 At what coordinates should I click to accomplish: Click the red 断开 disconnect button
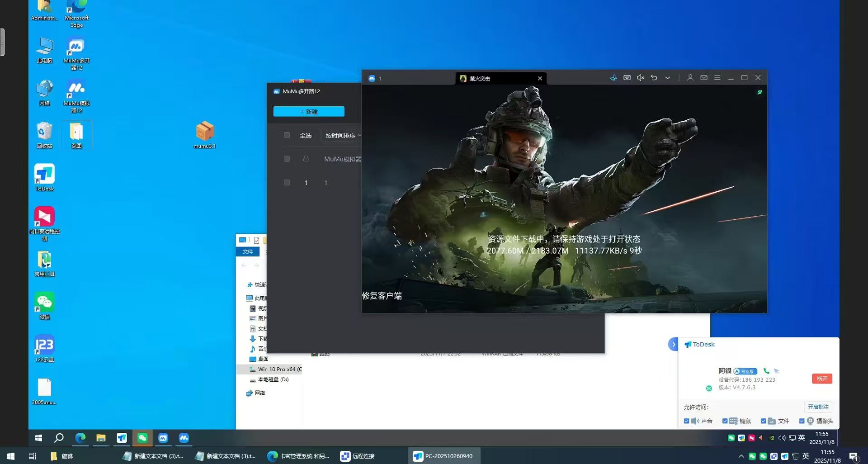821,379
